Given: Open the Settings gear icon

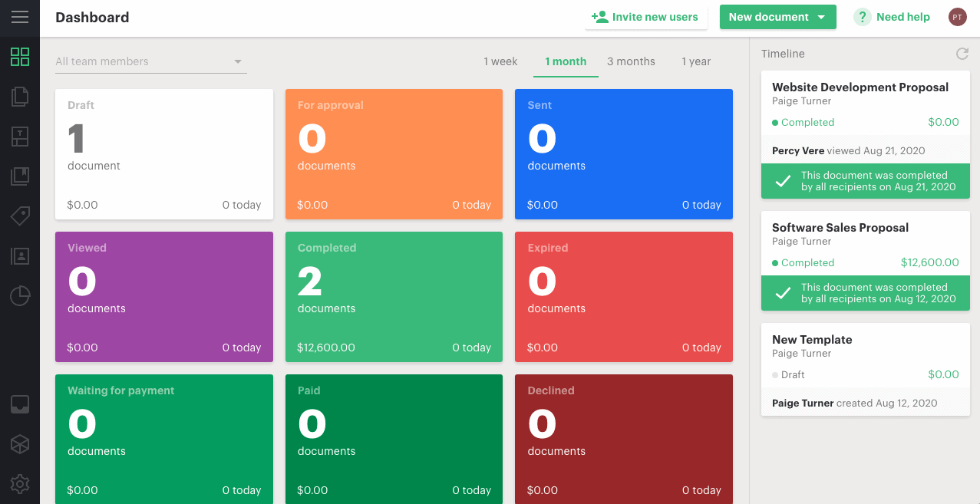Looking at the screenshot, I should point(20,483).
